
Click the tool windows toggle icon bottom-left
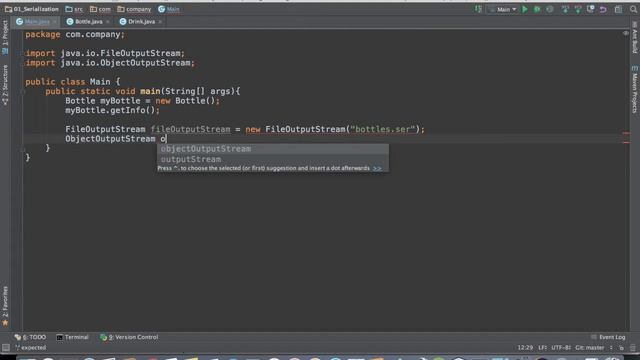pos(6,348)
